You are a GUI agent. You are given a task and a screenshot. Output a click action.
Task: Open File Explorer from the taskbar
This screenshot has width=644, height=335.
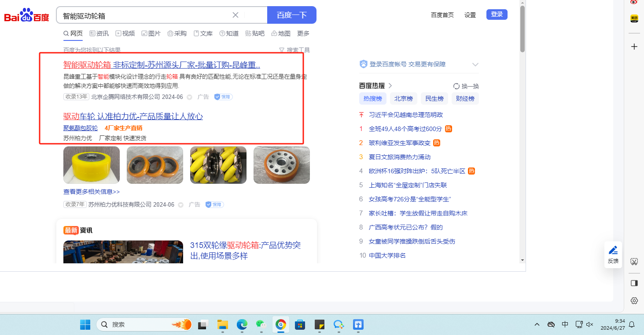(x=223, y=325)
